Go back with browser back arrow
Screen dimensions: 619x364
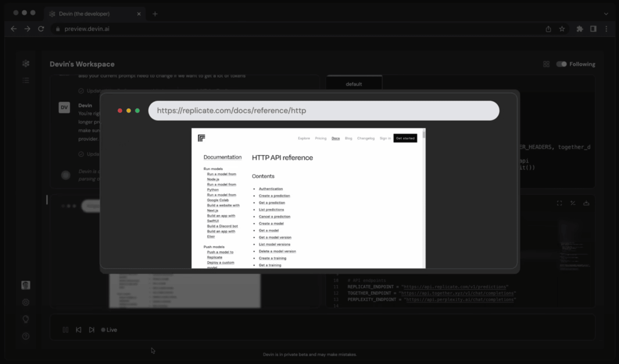(x=14, y=29)
